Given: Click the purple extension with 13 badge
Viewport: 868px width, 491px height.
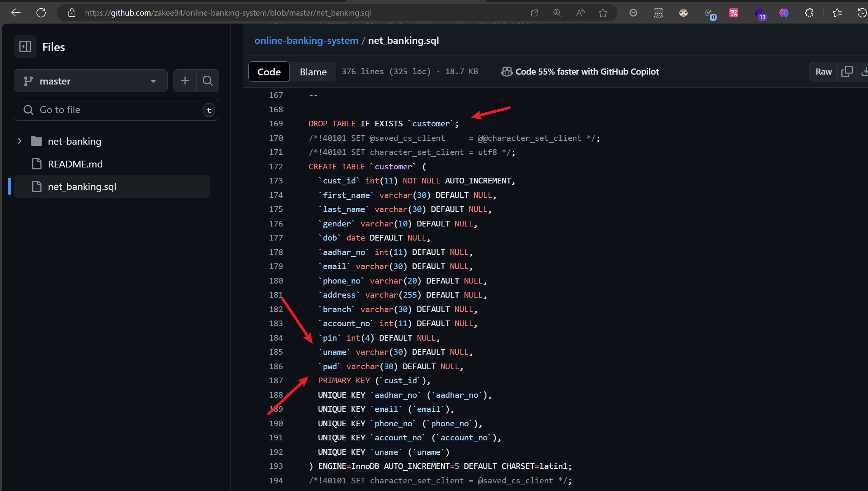Looking at the screenshot, I should point(760,13).
